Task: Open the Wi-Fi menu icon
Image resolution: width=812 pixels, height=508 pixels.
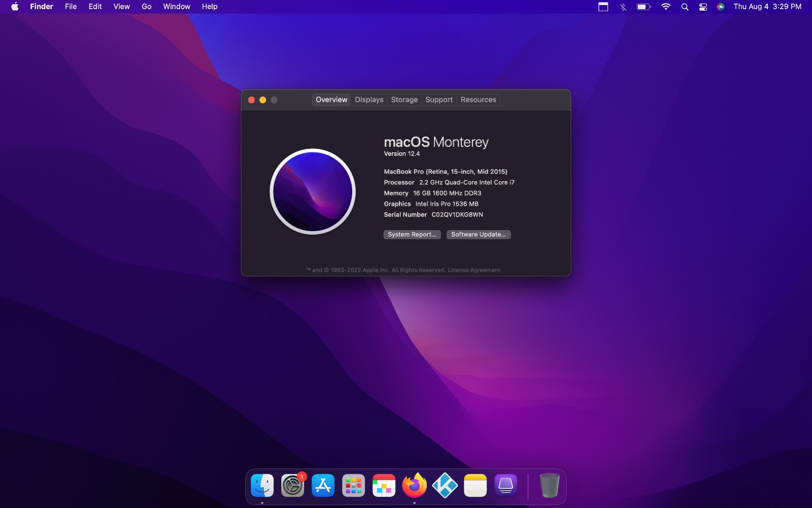Action: coord(666,7)
